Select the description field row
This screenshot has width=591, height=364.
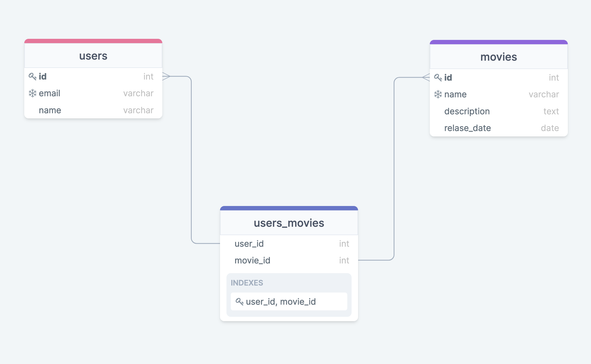pos(499,111)
